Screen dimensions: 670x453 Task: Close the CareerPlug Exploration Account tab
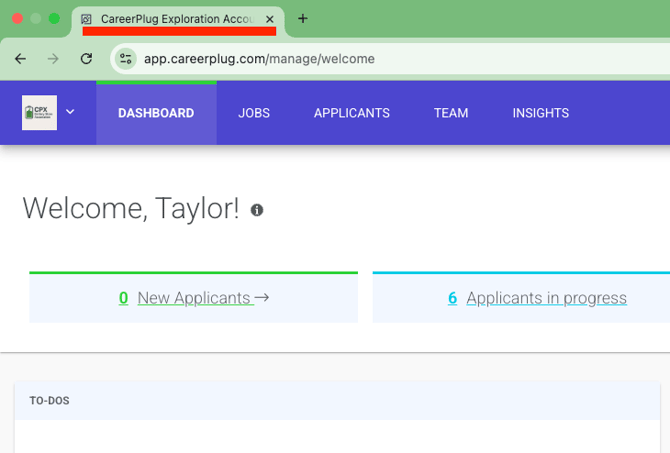(x=270, y=19)
